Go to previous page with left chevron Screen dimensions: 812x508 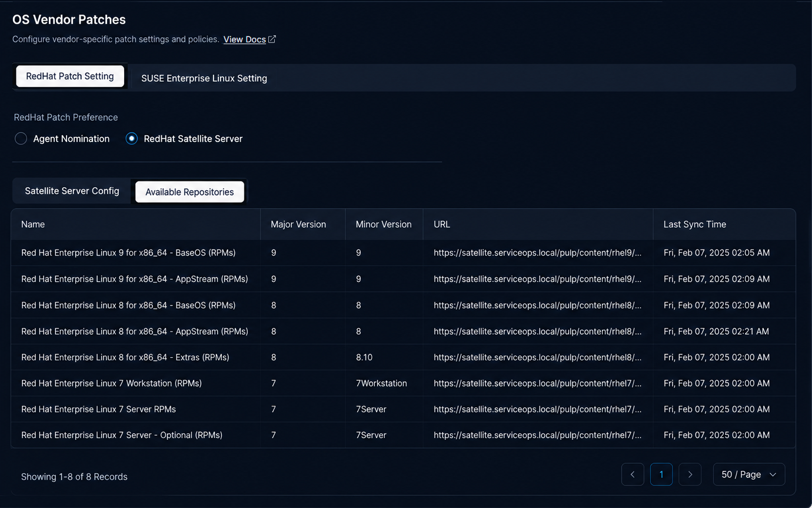click(x=633, y=474)
